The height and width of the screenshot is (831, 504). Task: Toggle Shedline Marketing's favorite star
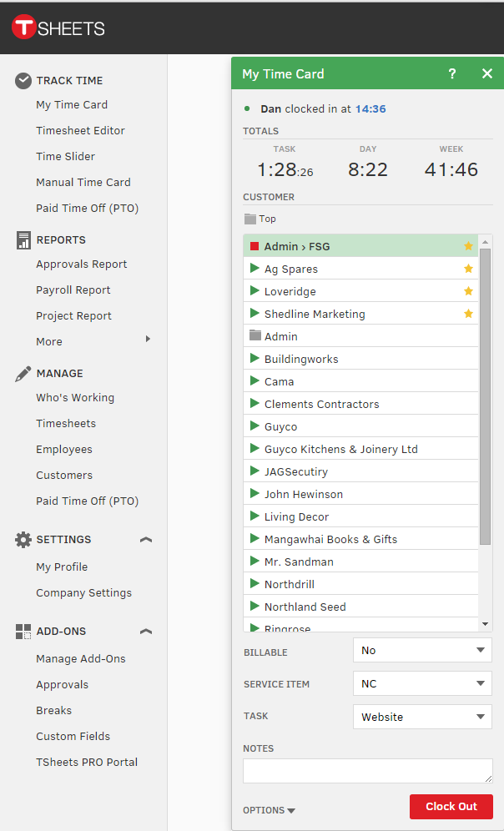tap(468, 314)
